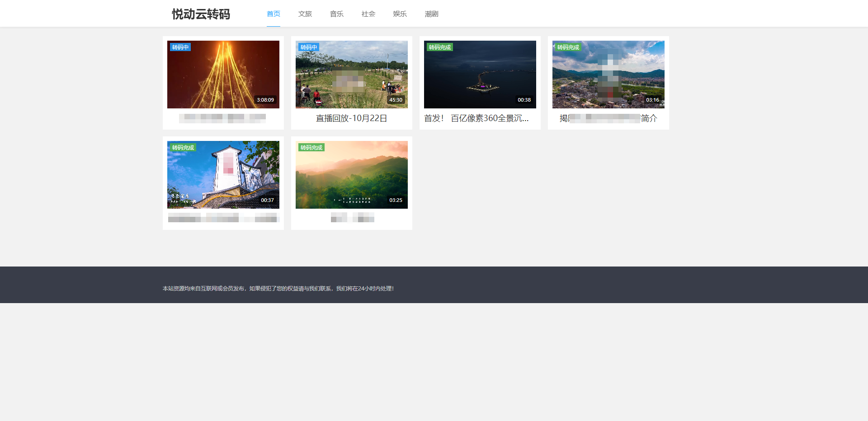Click the aerial town view thumbnail
This screenshot has height=421, width=868.
(608, 75)
